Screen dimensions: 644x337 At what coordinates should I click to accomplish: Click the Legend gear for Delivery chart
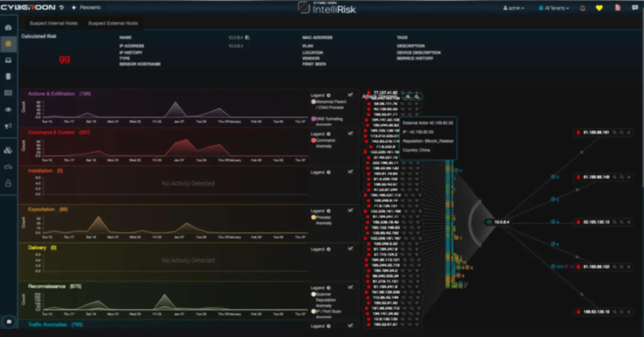coord(329,249)
